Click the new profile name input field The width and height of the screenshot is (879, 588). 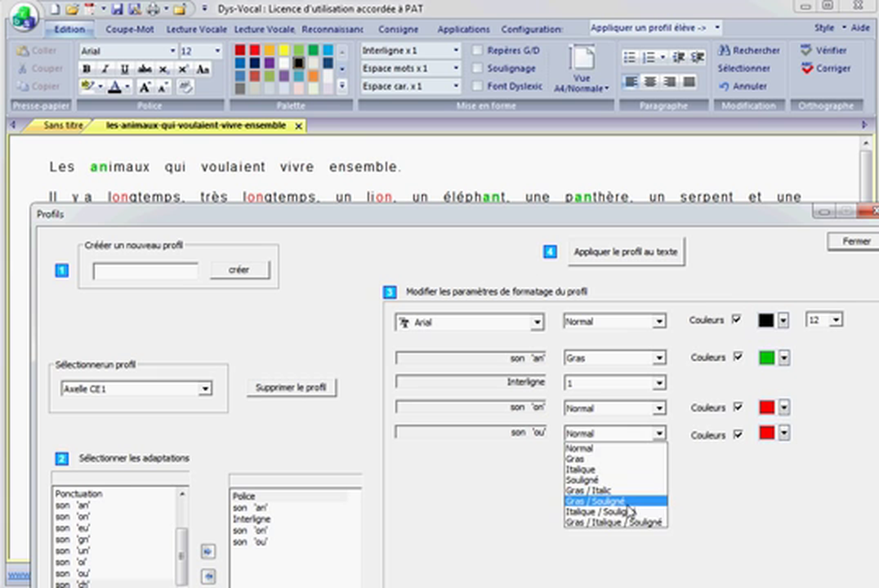pyautogui.click(x=145, y=270)
